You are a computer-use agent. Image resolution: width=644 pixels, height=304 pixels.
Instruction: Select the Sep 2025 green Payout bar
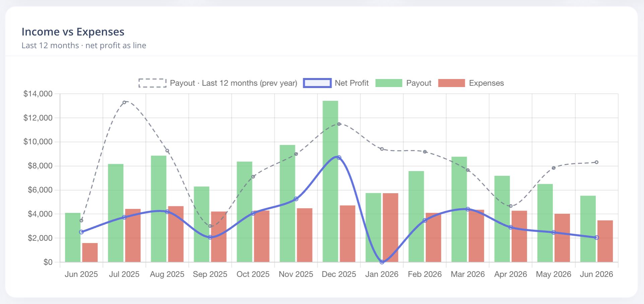(201, 224)
